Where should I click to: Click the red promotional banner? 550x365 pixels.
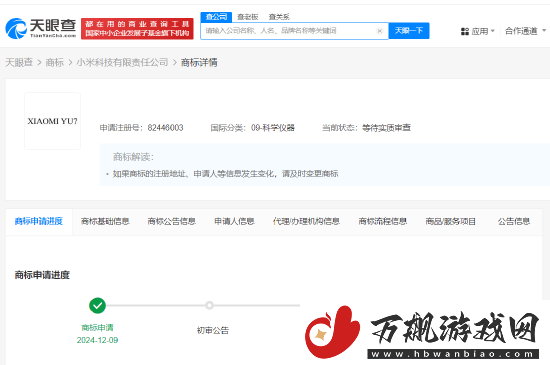(x=137, y=28)
